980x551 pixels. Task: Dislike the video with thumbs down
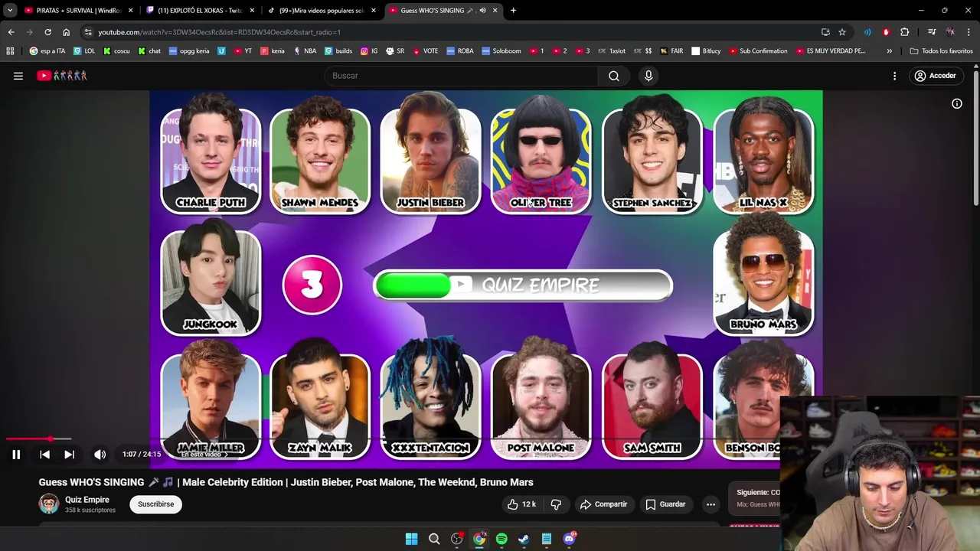tap(557, 504)
